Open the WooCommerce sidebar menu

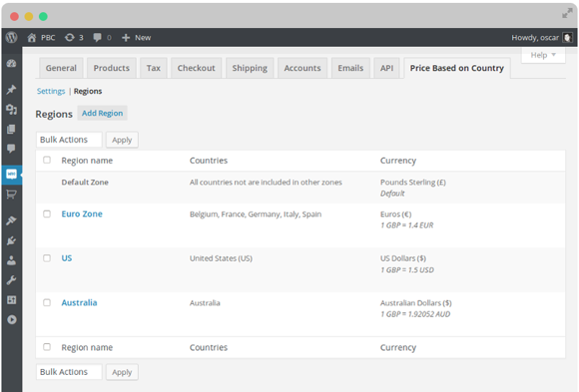click(x=11, y=174)
